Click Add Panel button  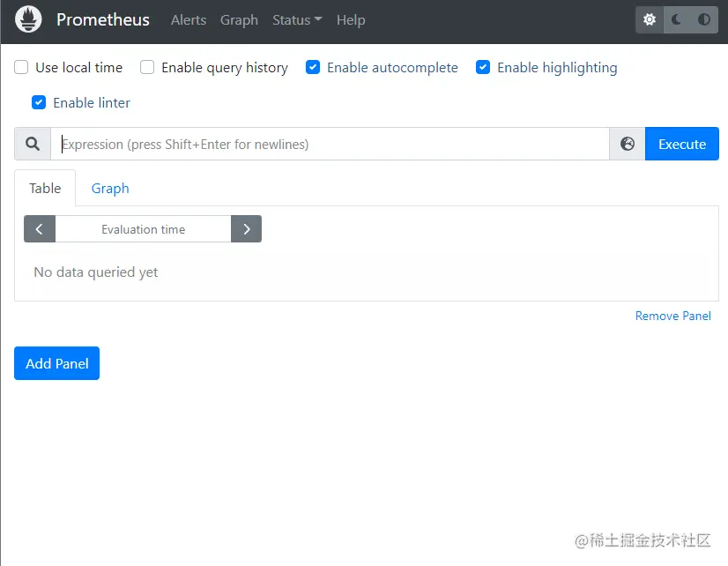pos(56,363)
